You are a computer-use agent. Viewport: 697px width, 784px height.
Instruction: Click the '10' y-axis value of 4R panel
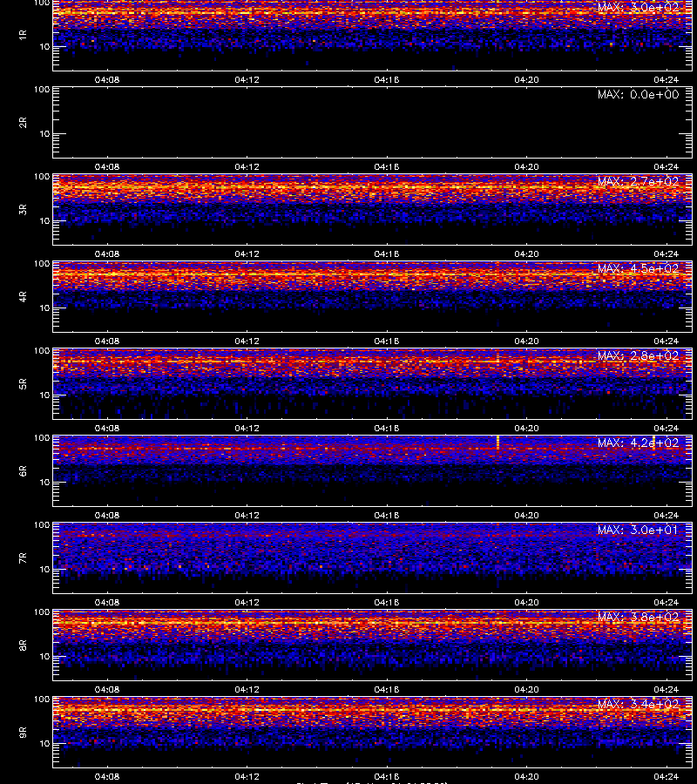pos(44,308)
